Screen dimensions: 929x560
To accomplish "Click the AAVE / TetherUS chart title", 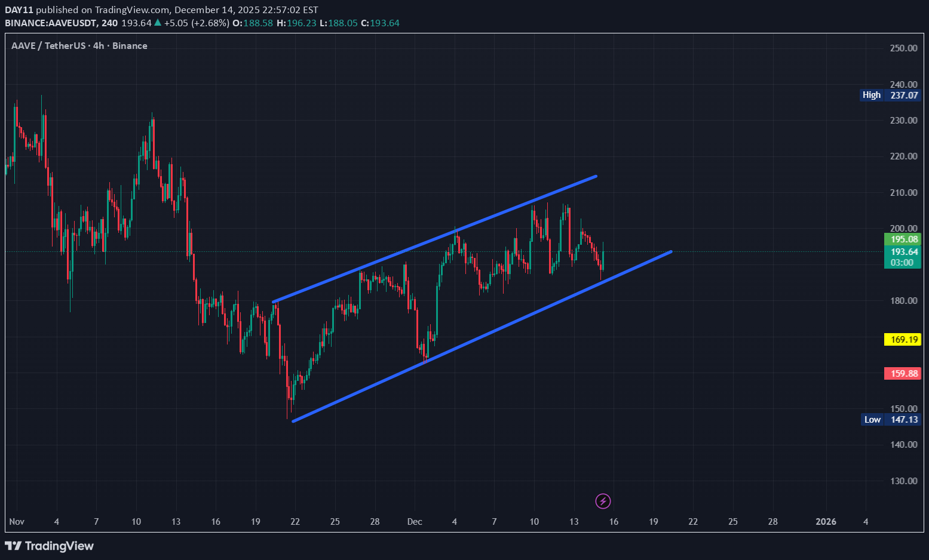I will pyautogui.click(x=79, y=46).
